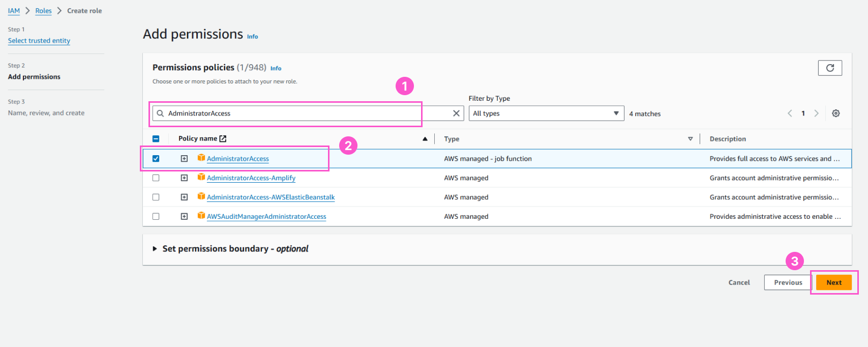Open the AdministratorAccess-AWSElasticBeanstalk policy link
The height and width of the screenshot is (347, 868).
pos(271,197)
